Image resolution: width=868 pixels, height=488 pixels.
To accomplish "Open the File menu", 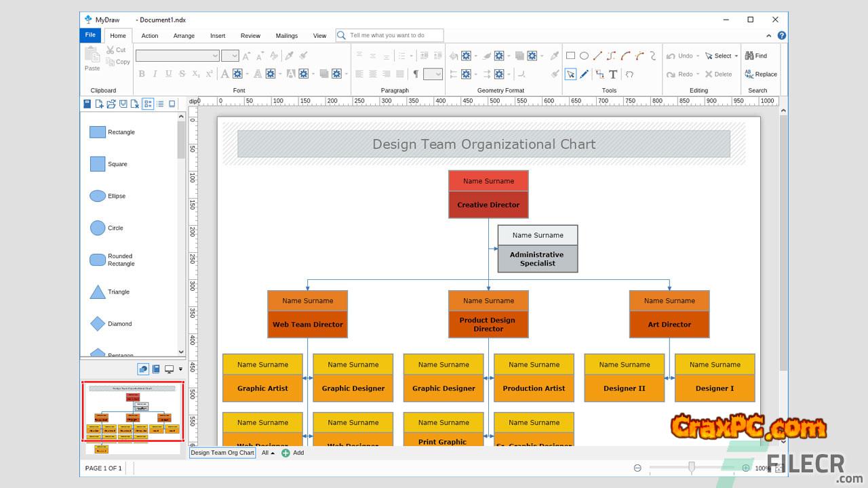I will pos(90,35).
